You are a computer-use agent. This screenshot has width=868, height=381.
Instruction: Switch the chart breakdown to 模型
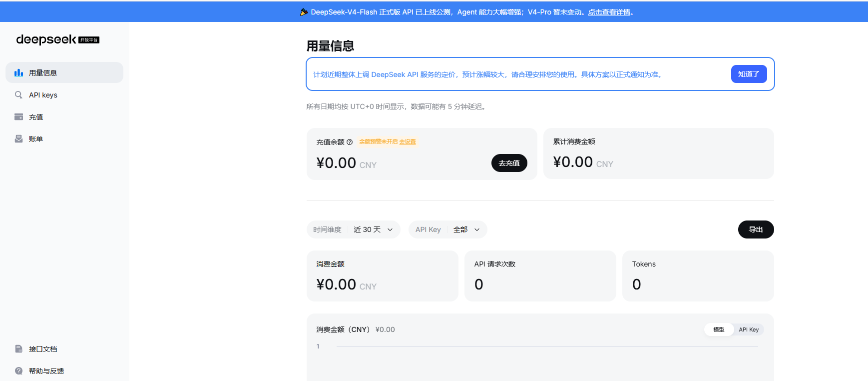click(719, 329)
